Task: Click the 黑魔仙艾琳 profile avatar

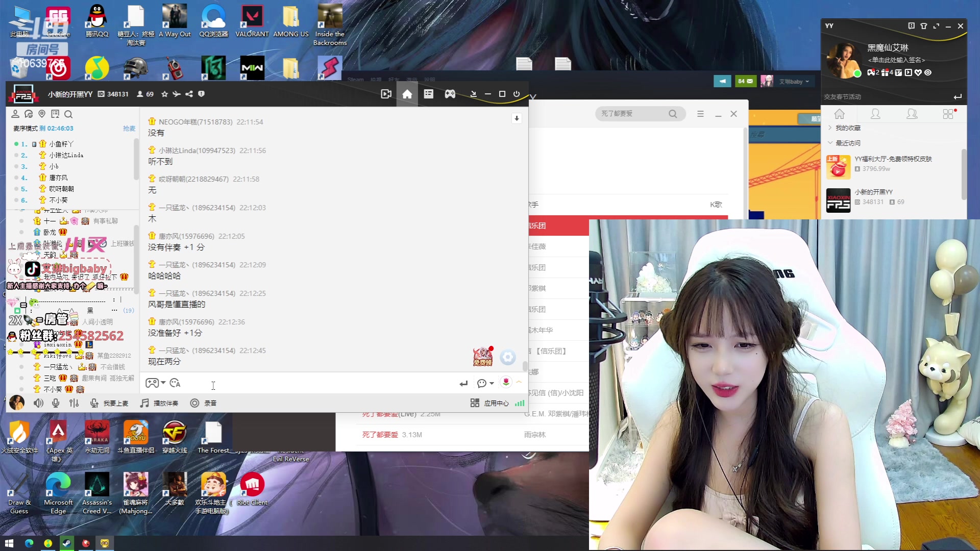Action: [x=844, y=60]
